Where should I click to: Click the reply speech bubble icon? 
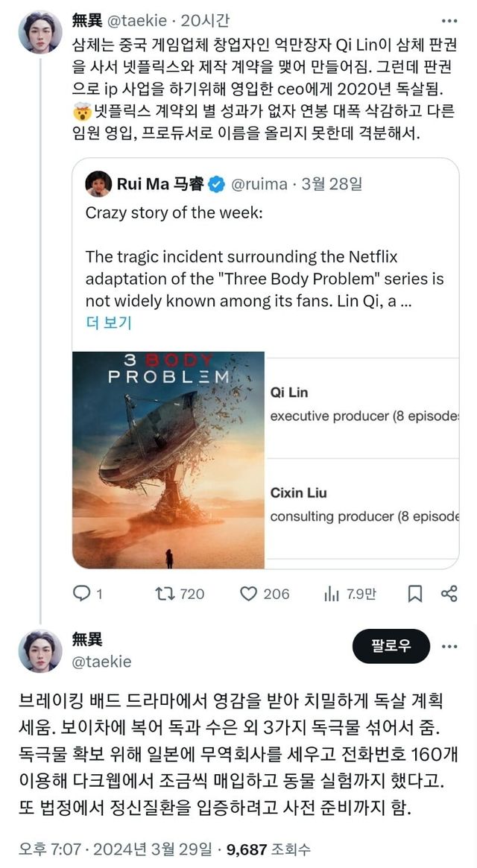point(80,593)
